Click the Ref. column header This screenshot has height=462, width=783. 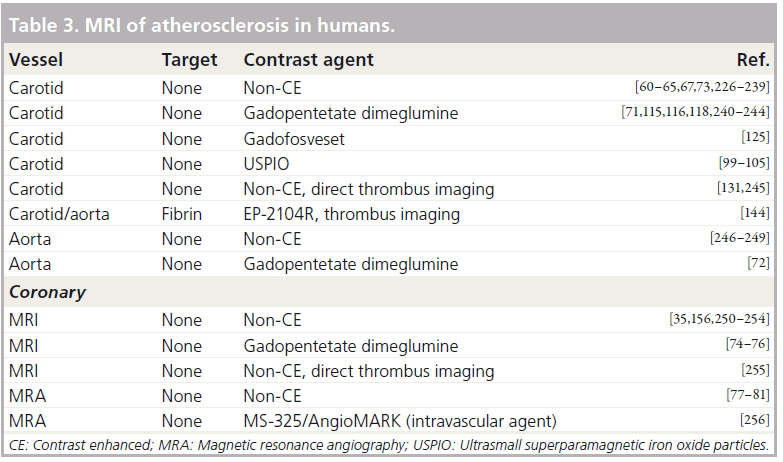pyautogui.click(x=753, y=59)
